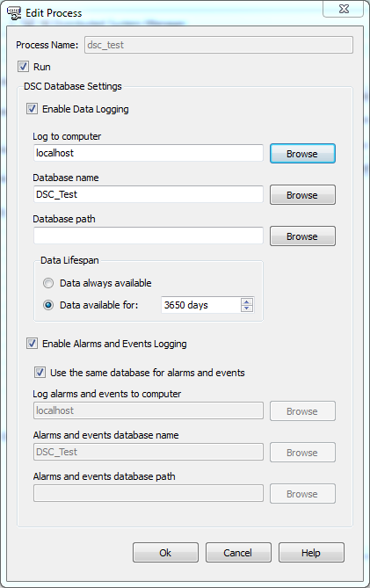The width and height of the screenshot is (370, 588).
Task: Browse for Database path
Action: [302, 236]
